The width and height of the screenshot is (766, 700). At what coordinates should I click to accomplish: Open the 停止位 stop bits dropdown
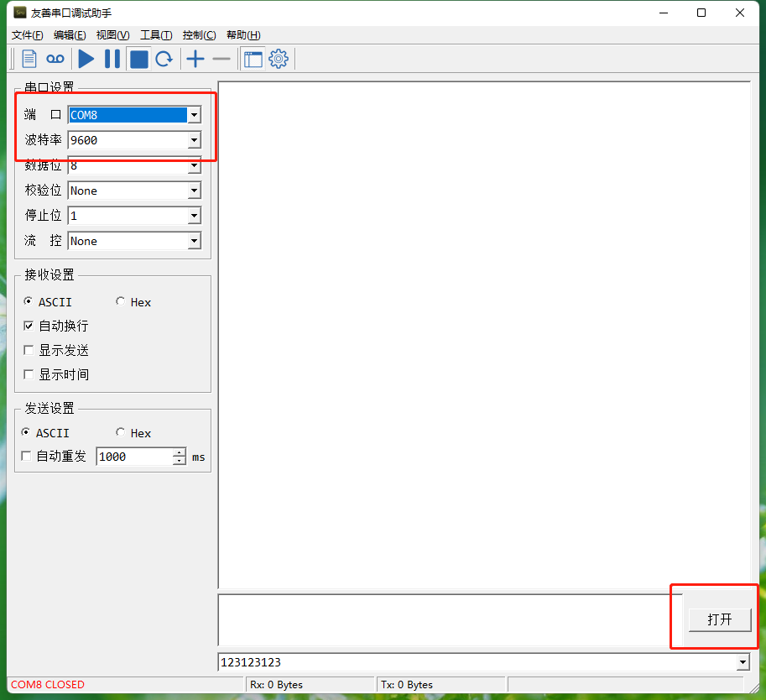[194, 216]
